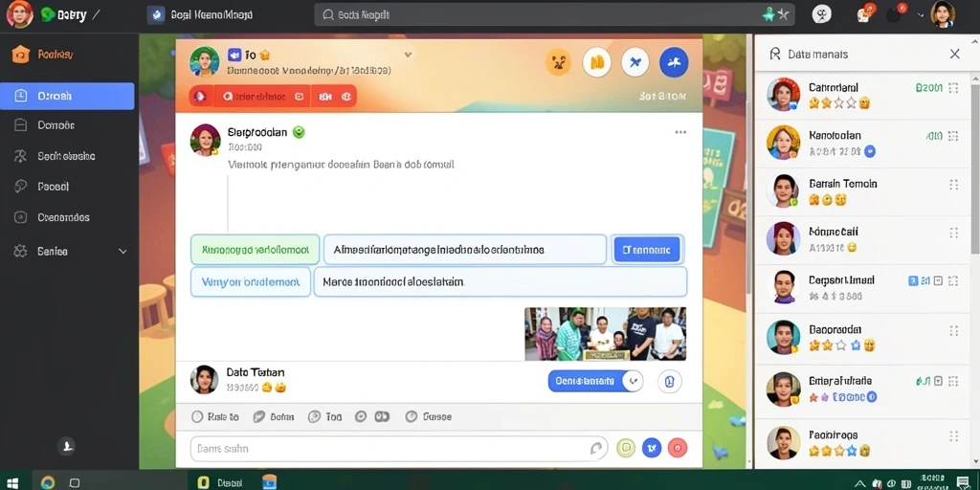Open the Pɑoblroɑe contact at the list bottom
The image size is (980, 490).
tap(862, 442)
